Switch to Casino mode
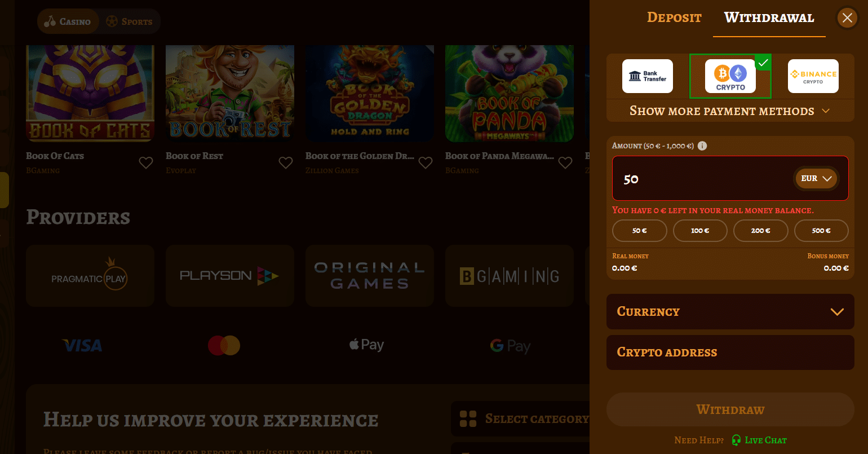 [x=68, y=21]
